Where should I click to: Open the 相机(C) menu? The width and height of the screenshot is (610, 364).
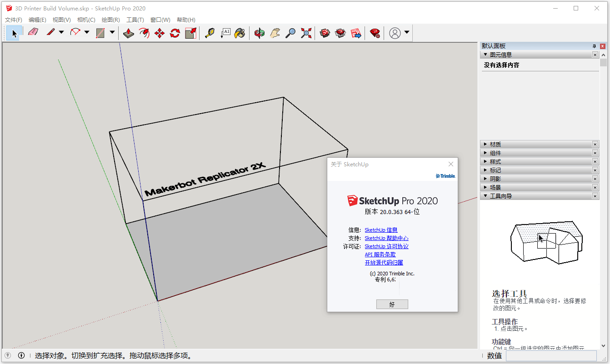pos(85,20)
